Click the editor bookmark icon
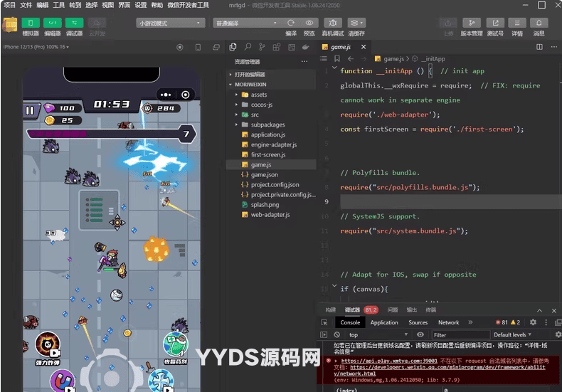 (x=337, y=59)
